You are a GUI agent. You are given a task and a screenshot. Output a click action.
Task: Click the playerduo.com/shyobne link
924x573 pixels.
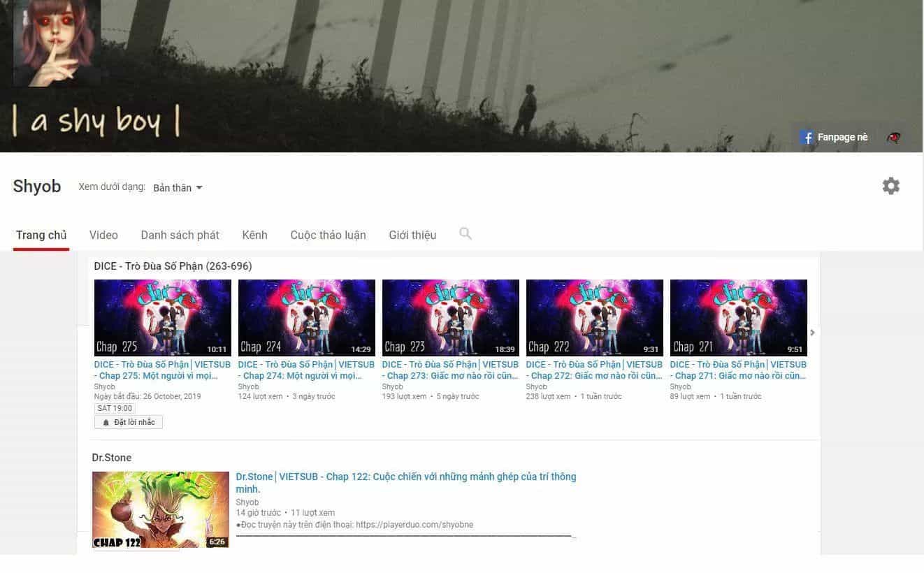pos(414,525)
